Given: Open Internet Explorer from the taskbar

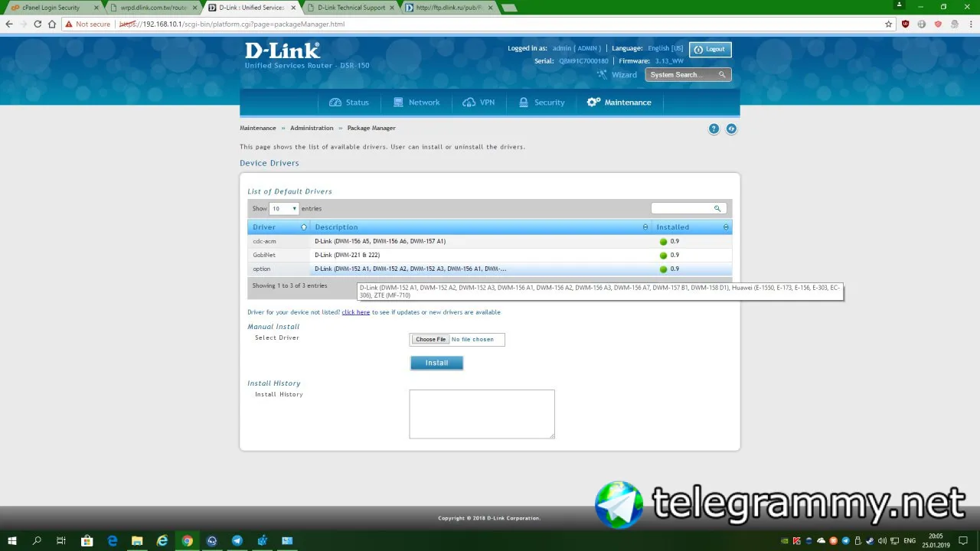Looking at the screenshot, I should point(162,540).
